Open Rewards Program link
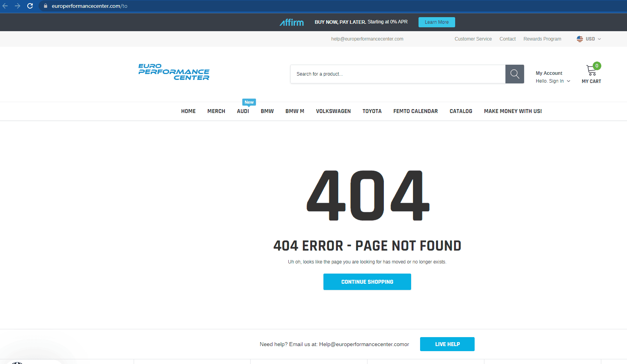Screen dimensions: 627x364 [542, 39]
